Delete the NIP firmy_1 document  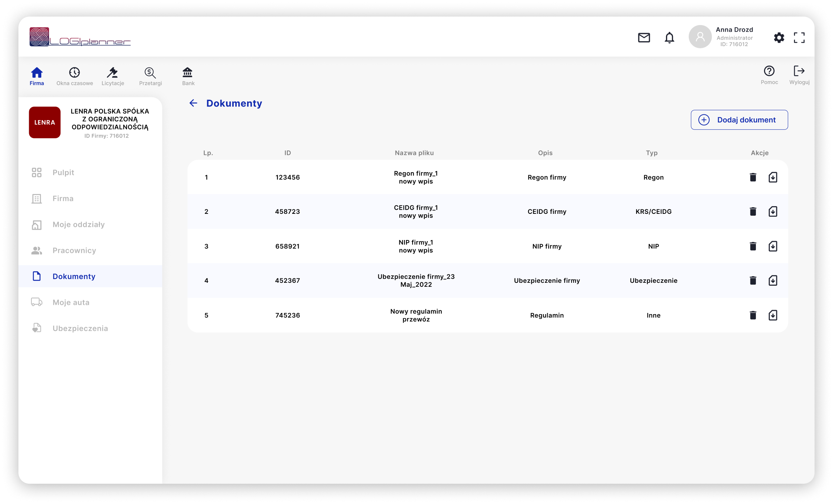[x=753, y=246]
